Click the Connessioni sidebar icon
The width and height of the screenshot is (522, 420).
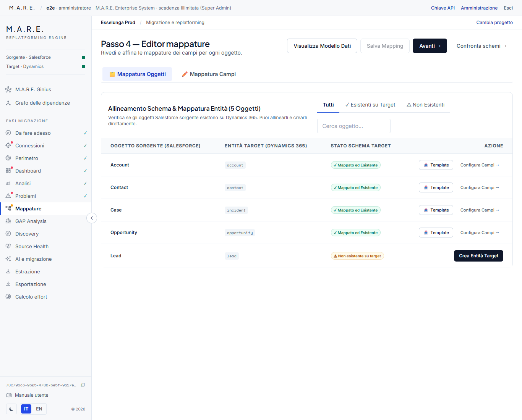point(8,145)
